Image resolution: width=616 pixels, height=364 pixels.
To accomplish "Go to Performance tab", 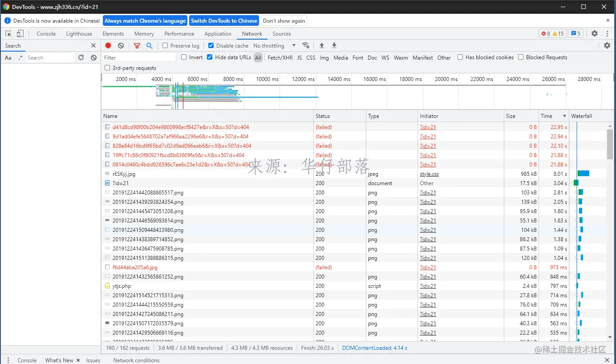I will coord(179,34).
